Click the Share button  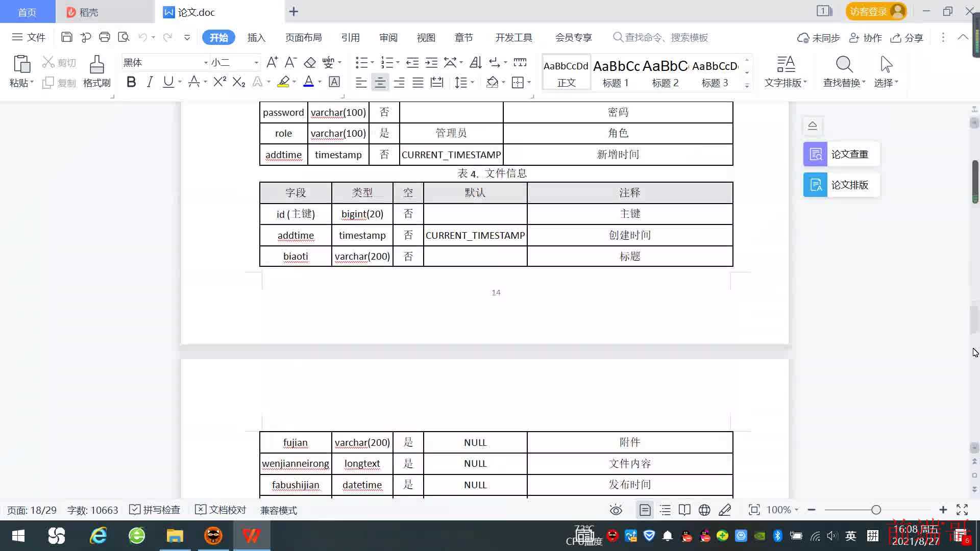(907, 38)
